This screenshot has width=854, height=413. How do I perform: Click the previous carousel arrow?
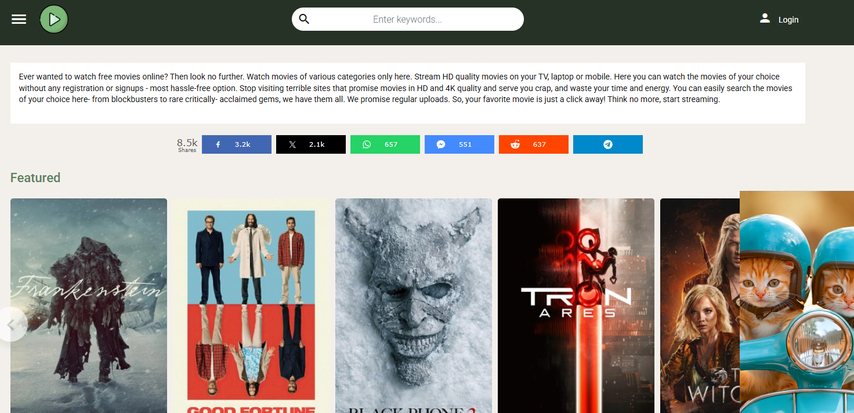pyautogui.click(x=12, y=325)
